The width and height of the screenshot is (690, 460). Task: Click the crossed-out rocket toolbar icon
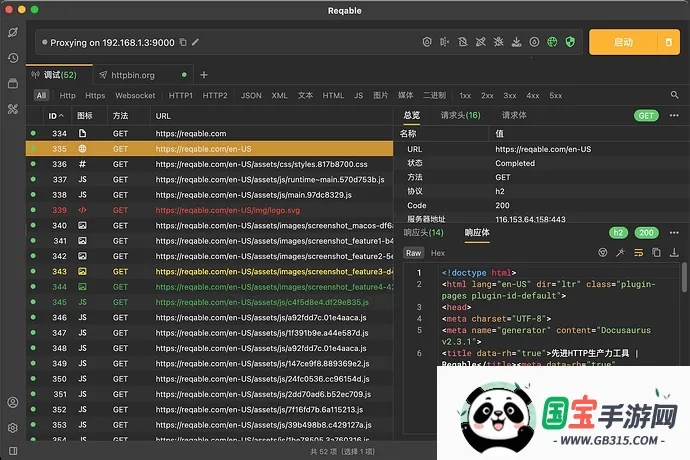tap(481, 42)
